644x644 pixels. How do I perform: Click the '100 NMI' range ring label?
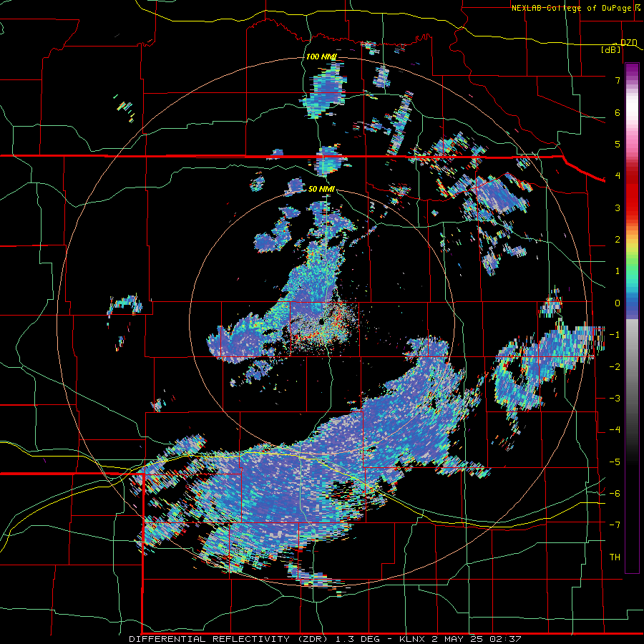click(x=321, y=57)
